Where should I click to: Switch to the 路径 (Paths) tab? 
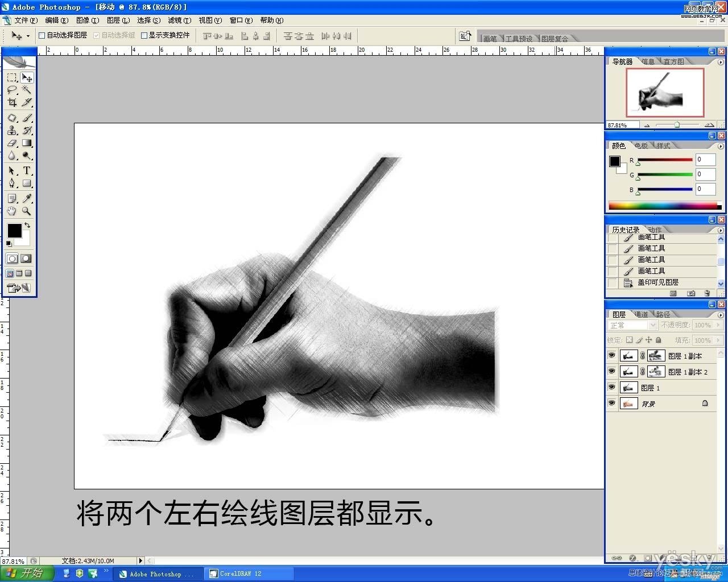point(663,314)
